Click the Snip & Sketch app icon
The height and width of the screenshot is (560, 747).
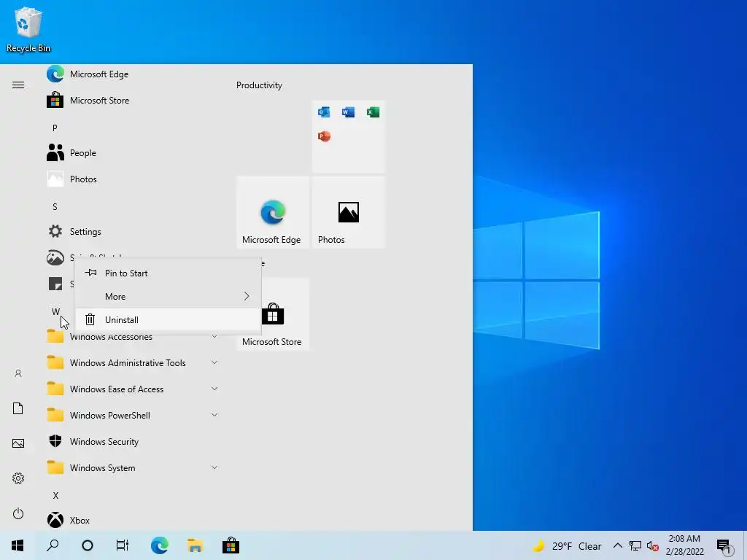(x=55, y=257)
